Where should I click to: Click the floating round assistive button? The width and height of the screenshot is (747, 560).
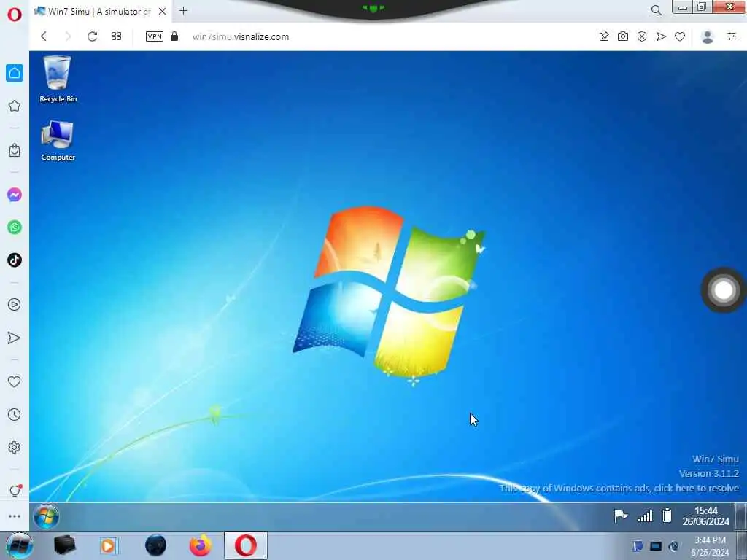[723, 290]
